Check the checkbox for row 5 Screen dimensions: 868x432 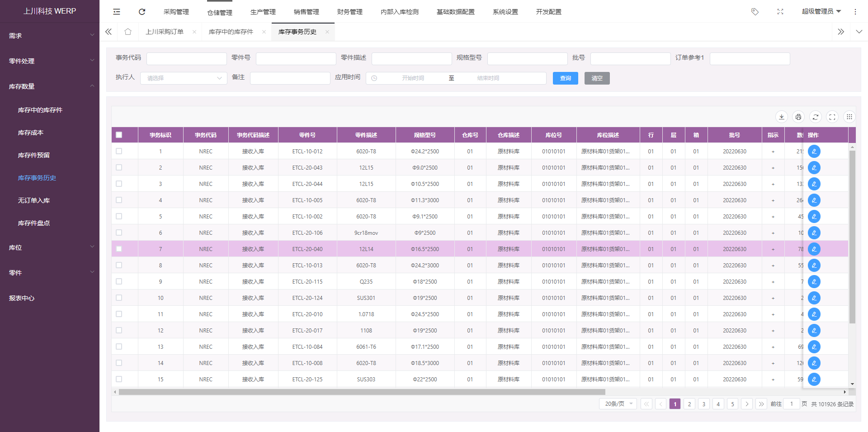tap(119, 216)
